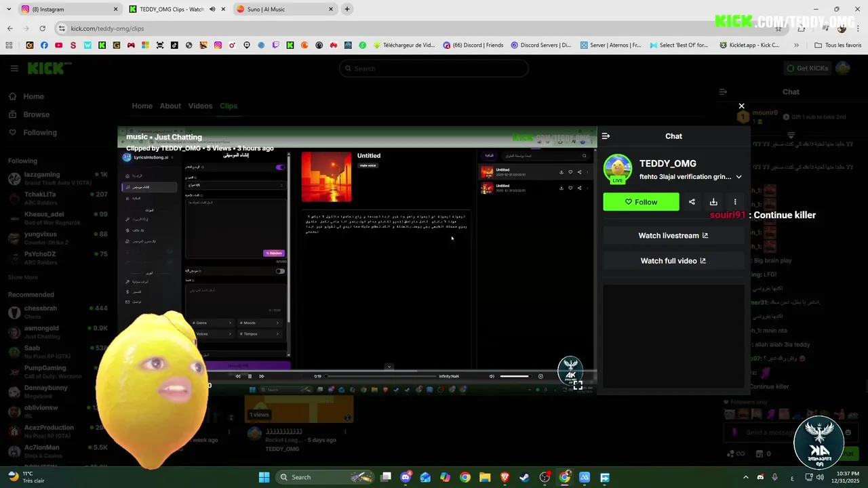Screen dimensions: 868x488
Task: Go to Browse in Kick sidebar
Action: pos(29,115)
